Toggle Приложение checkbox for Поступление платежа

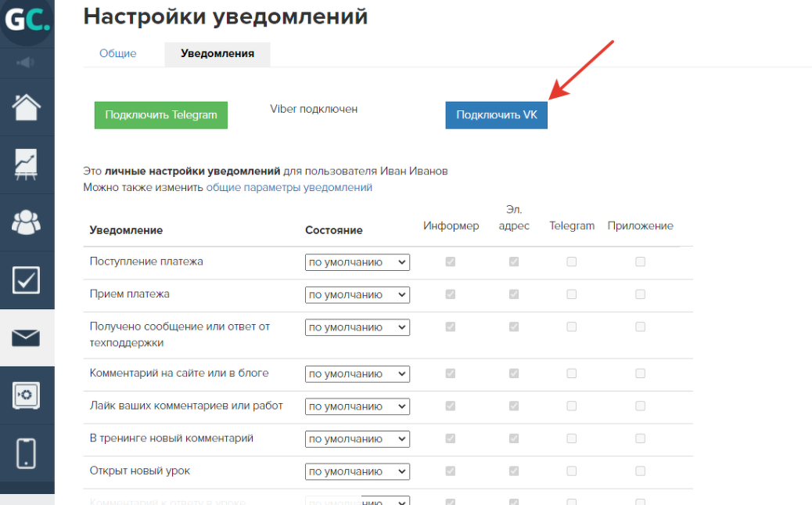[641, 262]
